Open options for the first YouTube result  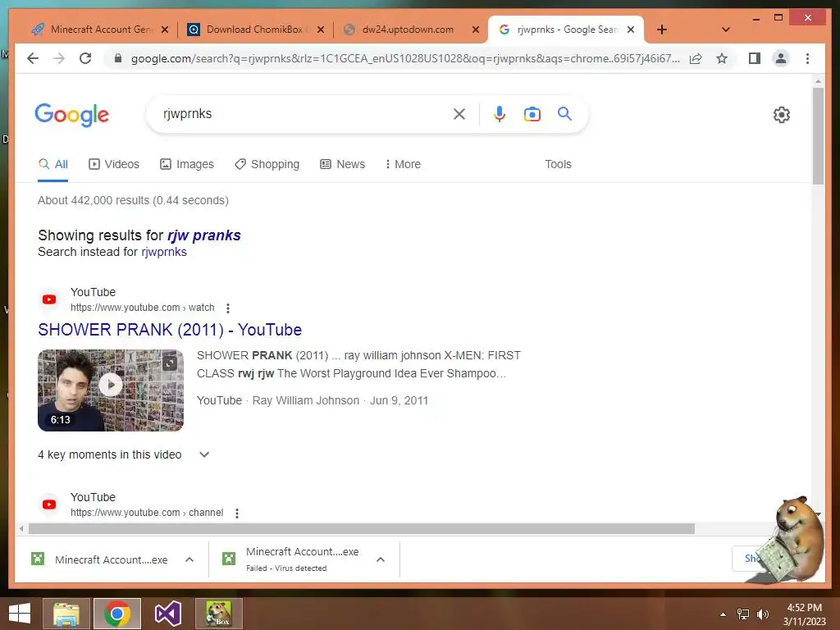coord(228,308)
